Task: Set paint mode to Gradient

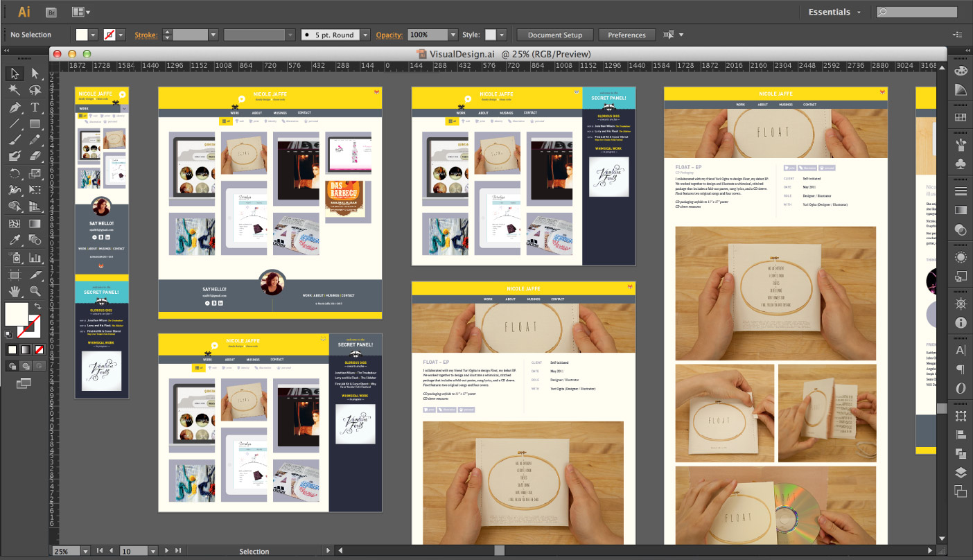Action: click(x=26, y=350)
